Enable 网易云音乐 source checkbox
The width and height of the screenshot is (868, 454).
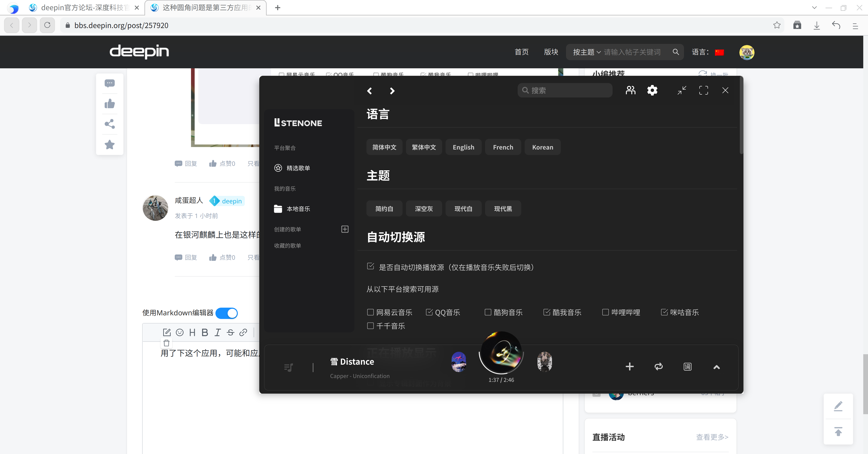pyautogui.click(x=370, y=312)
